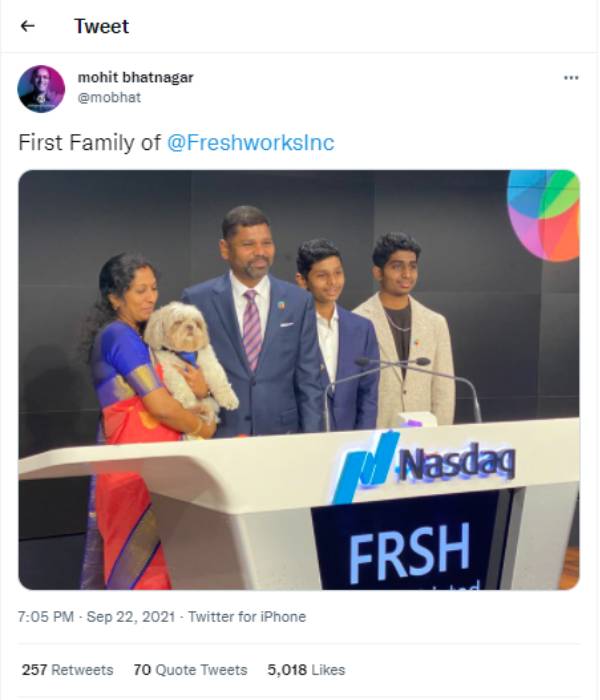Click the microphones on the podium

coord(404,389)
